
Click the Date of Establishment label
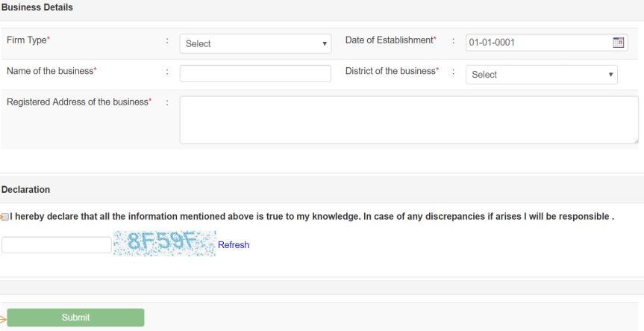click(389, 40)
